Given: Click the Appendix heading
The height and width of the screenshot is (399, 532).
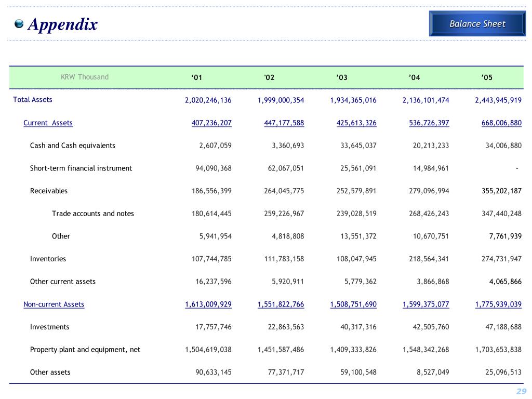Looking at the screenshot, I should 63,24.
